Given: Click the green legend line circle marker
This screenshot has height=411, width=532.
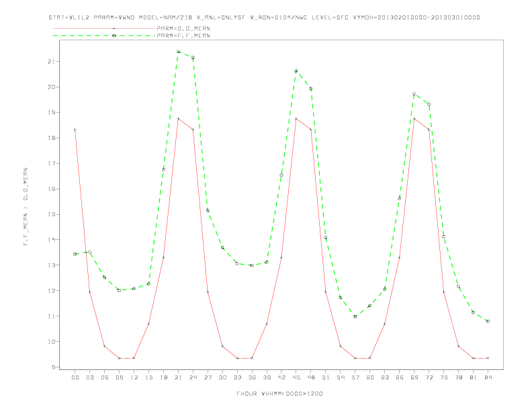Looking at the screenshot, I should pos(114,36).
